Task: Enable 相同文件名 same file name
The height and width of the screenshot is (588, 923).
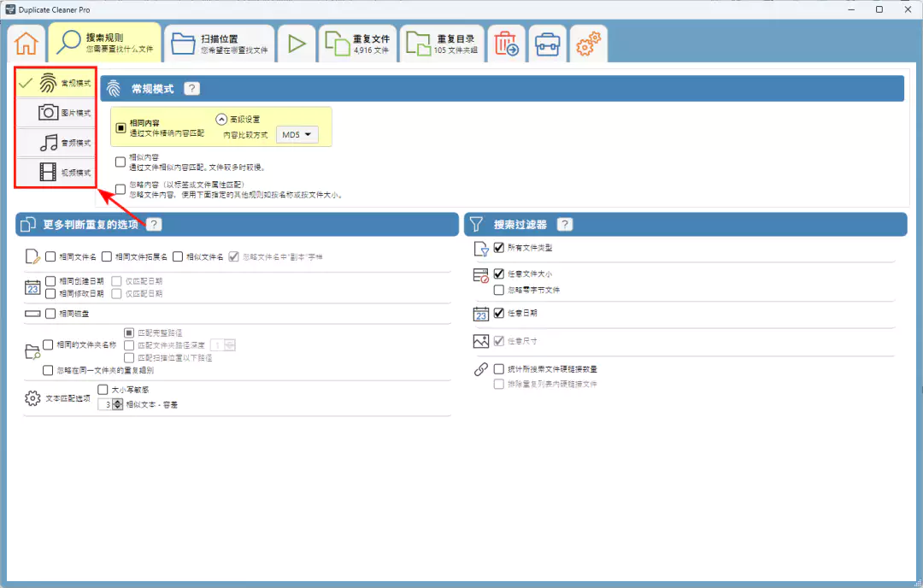Action: tap(50, 256)
